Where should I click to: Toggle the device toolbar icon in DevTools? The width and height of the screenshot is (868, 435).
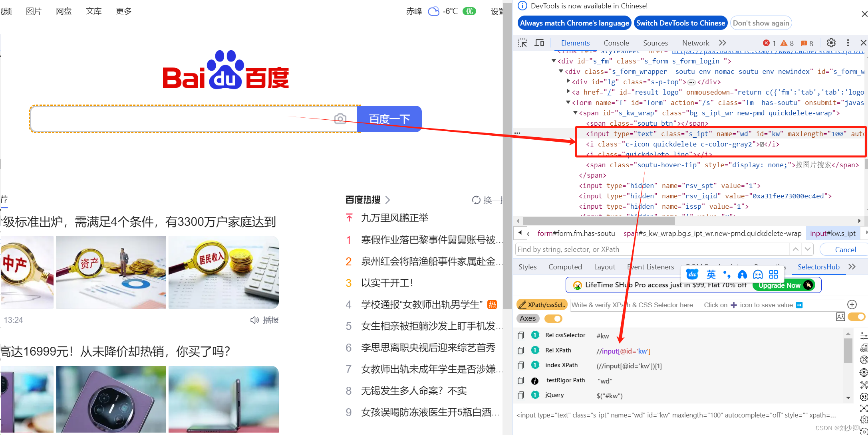point(539,43)
